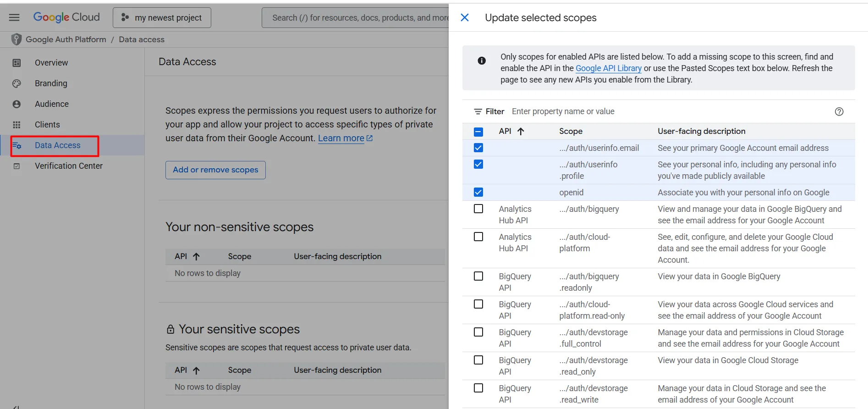
Task: Open the Learn more link
Action: pos(341,138)
